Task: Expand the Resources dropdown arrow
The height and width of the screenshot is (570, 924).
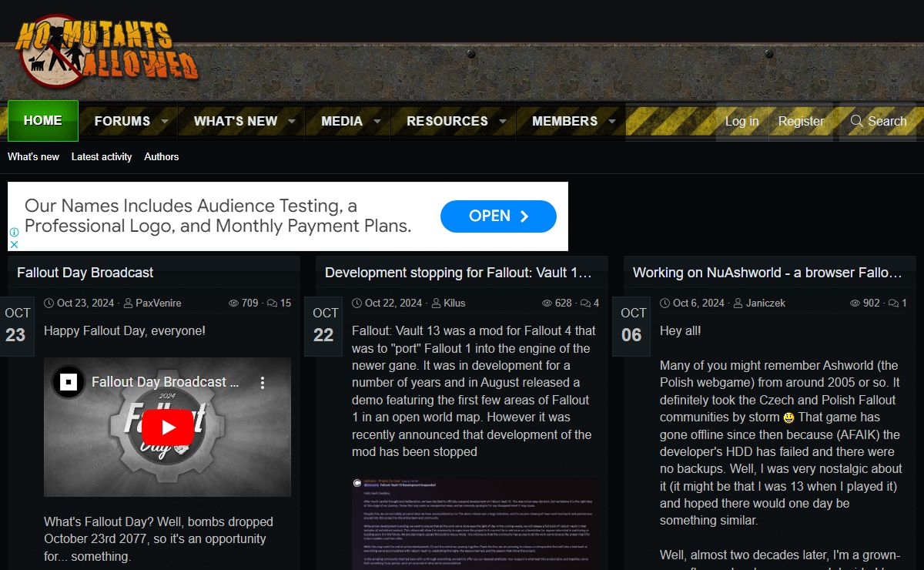Action: click(x=503, y=122)
